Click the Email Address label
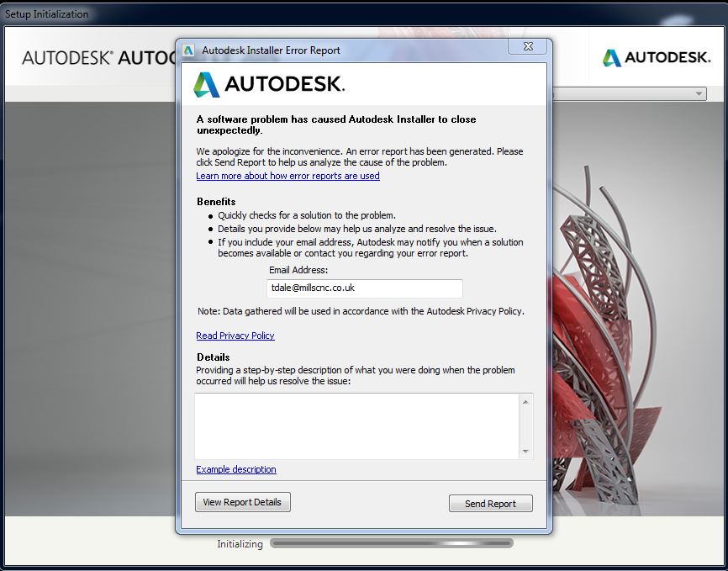Screen dimensions: 728x571 point(298,270)
